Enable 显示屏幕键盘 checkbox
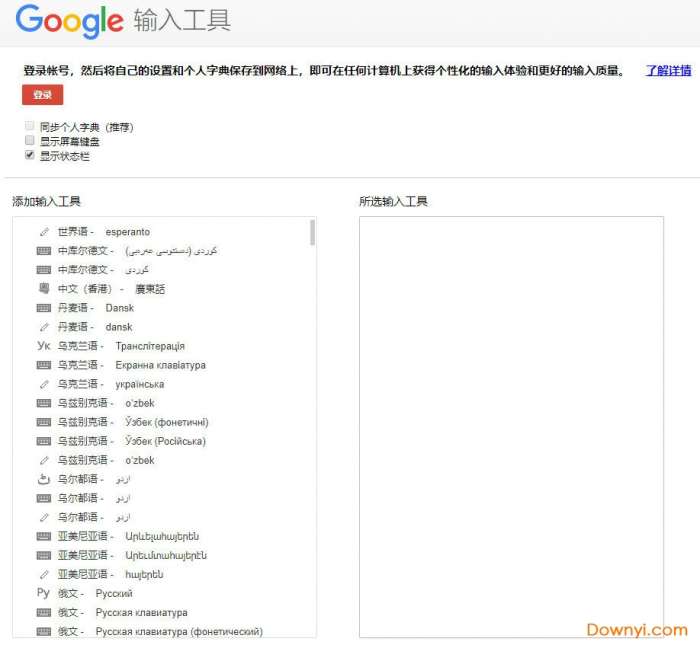Image resolution: width=700 pixels, height=648 pixels. 29,141
